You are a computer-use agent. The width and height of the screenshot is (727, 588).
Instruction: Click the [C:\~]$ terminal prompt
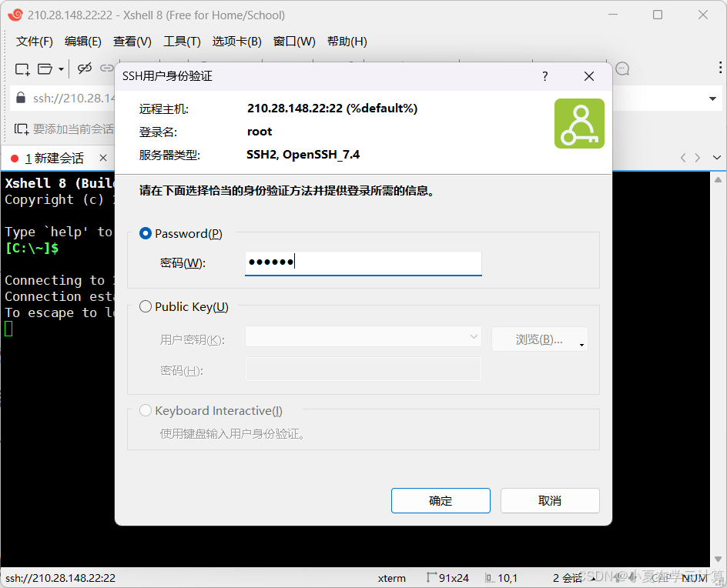tap(32, 248)
